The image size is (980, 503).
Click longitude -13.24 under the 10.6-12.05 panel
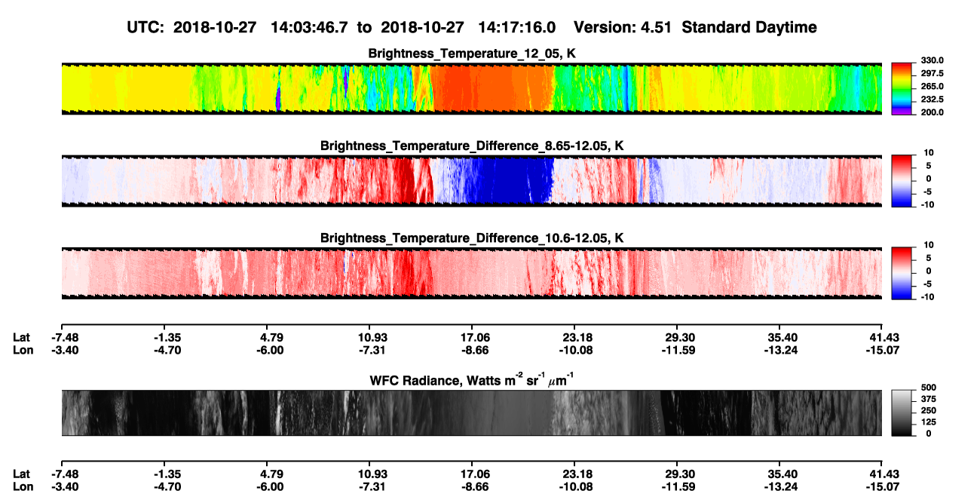(782, 349)
